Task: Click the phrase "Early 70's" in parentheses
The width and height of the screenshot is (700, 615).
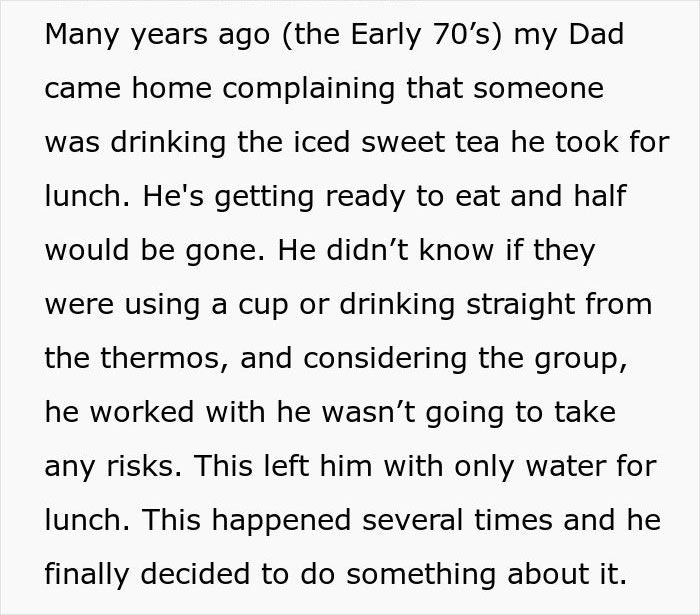Action: tap(427, 34)
